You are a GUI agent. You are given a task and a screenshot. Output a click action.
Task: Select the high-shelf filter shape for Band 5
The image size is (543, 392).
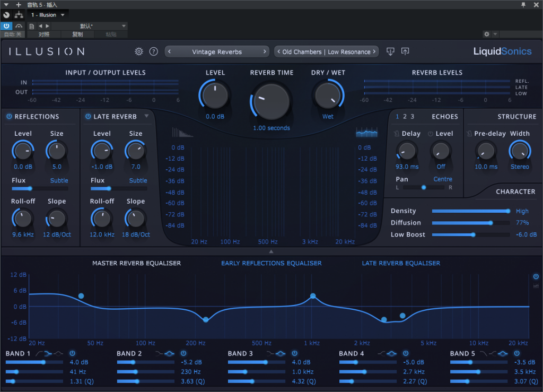(x=493, y=354)
